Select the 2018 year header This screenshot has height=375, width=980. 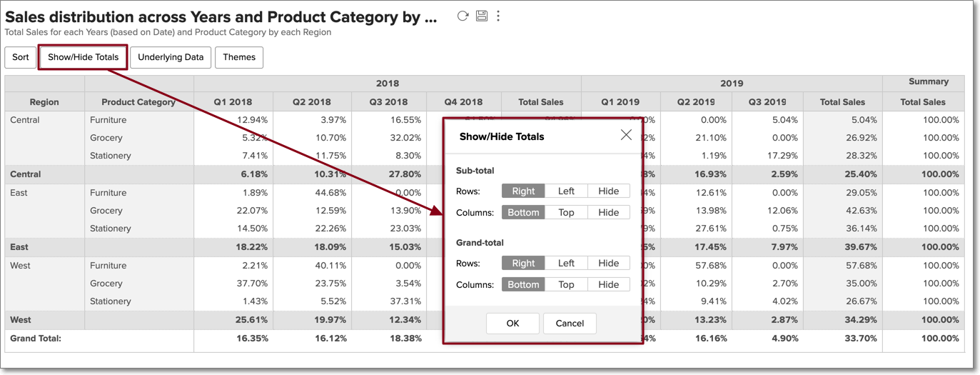coord(388,84)
